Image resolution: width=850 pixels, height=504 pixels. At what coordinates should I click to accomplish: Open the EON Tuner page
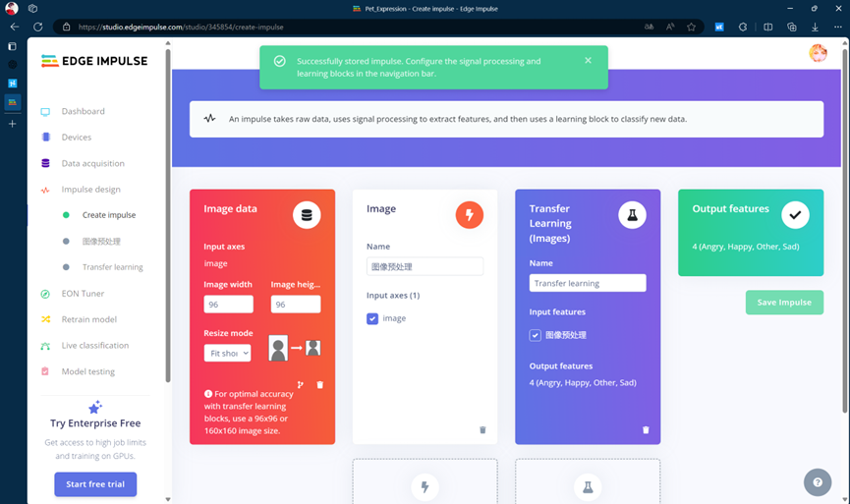(x=83, y=293)
